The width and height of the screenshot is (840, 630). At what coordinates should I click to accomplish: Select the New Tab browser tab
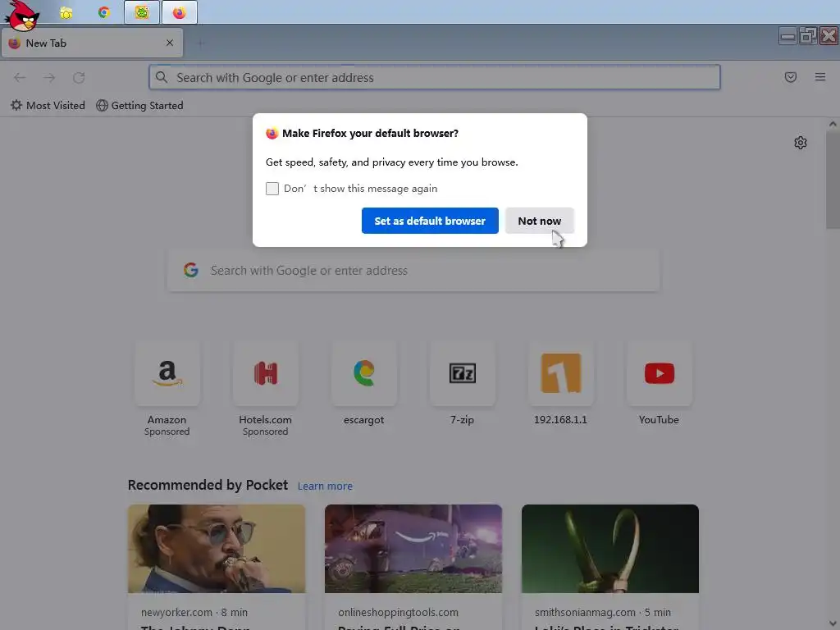click(x=92, y=43)
